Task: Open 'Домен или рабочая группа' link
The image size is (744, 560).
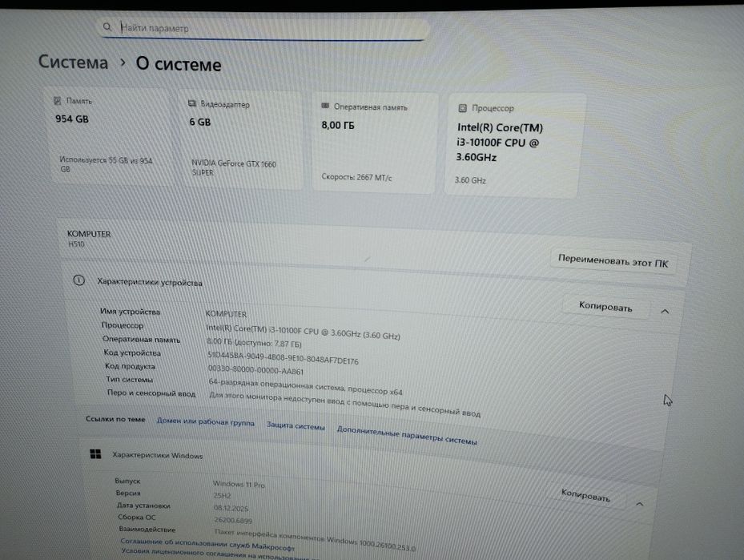Action: [x=206, y=421]
